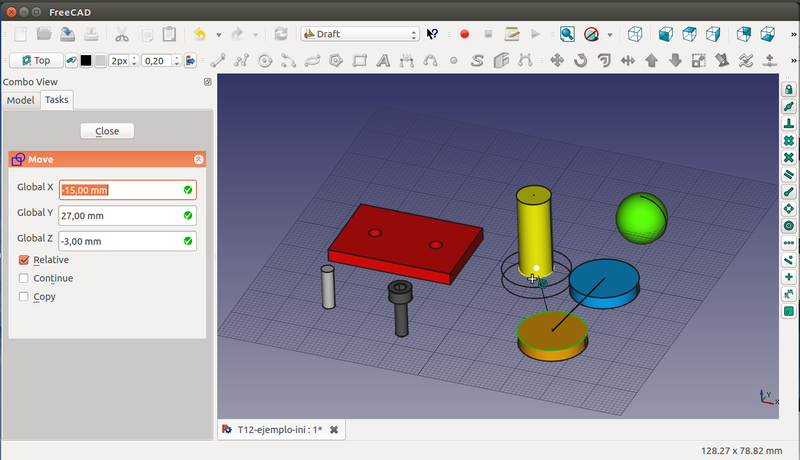800x460 pixels.
Task: Check the Copy checkbox
Action: point(24,296)
